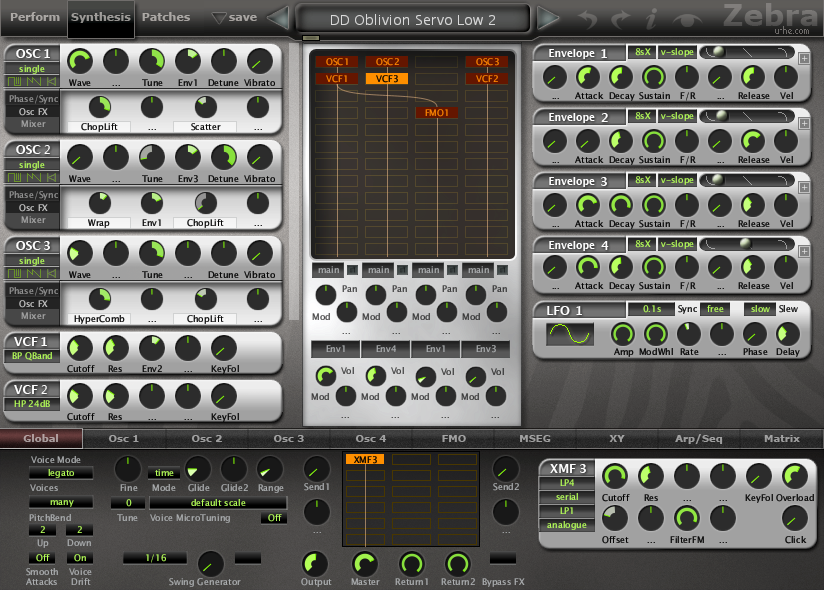Toggle the Bypass FX switch

click(502, 558)
